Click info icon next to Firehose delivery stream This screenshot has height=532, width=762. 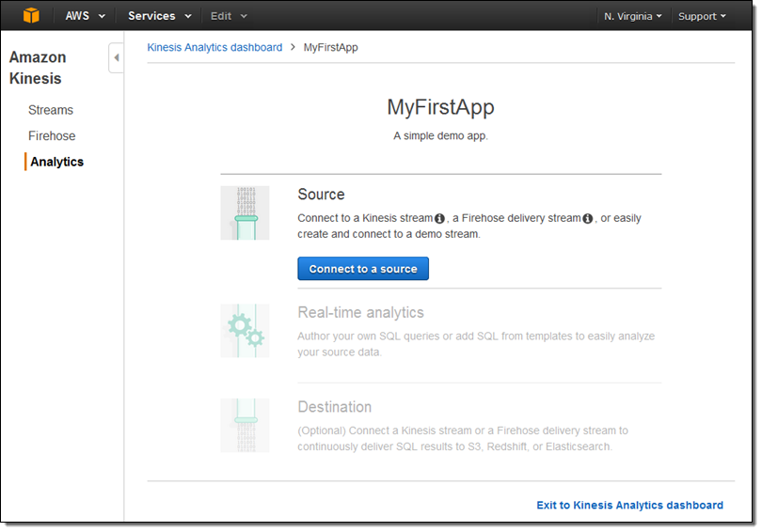tap(588, 219)
